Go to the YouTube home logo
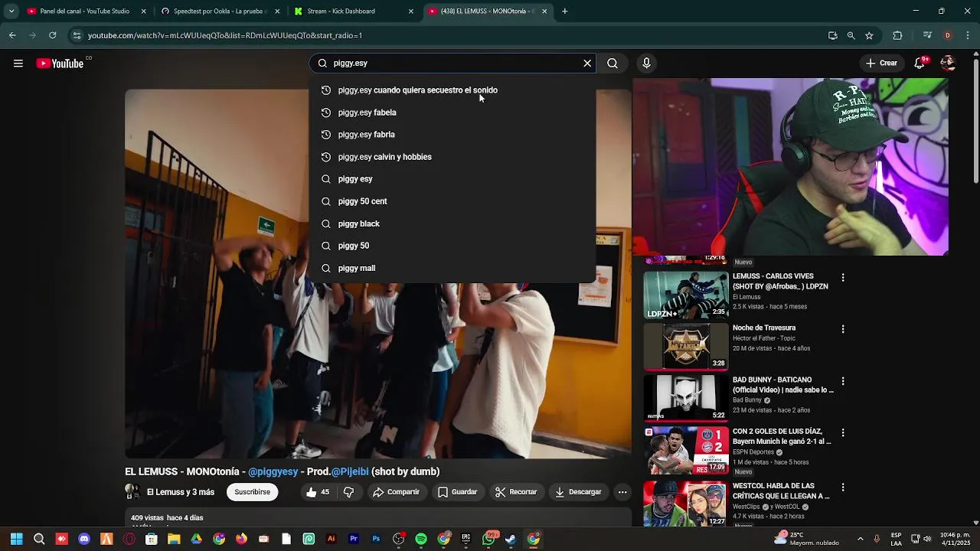980x551 pixels. pyautogui.click(x=60, y=64)
